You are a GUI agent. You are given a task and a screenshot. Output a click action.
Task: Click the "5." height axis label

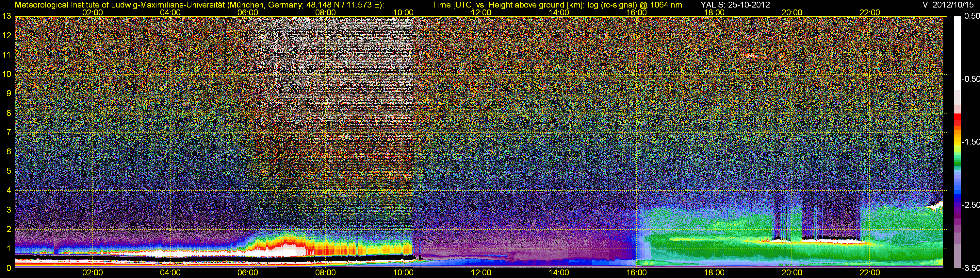pos(9,171)
